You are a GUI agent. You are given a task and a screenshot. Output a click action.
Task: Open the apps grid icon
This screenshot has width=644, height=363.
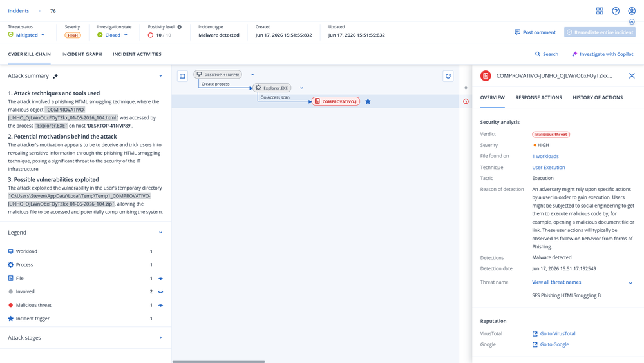(600, 11)
